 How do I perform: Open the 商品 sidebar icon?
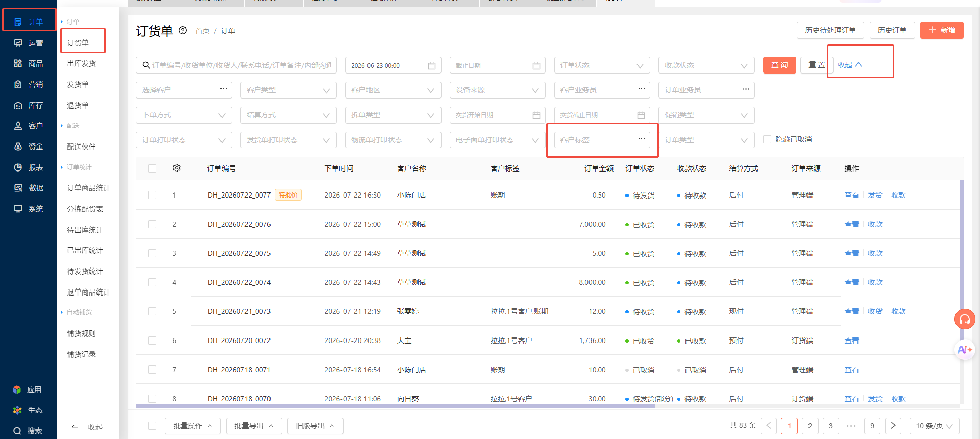(18, 63)
